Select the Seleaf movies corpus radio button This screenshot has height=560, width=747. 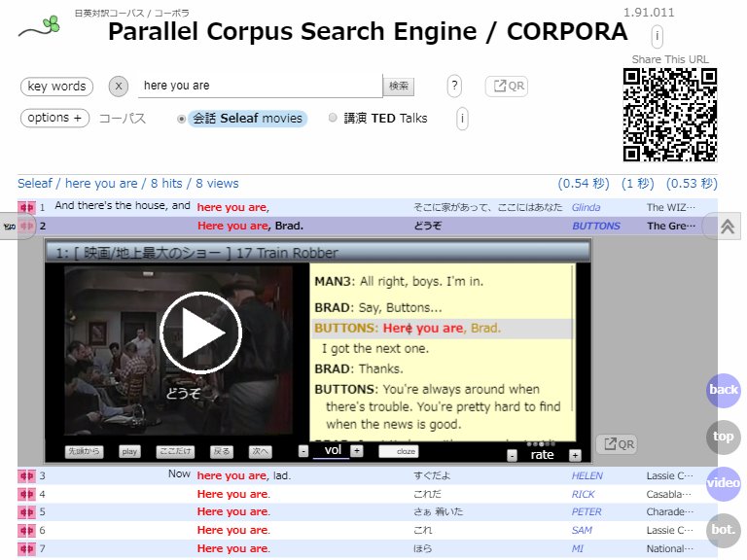182,119
